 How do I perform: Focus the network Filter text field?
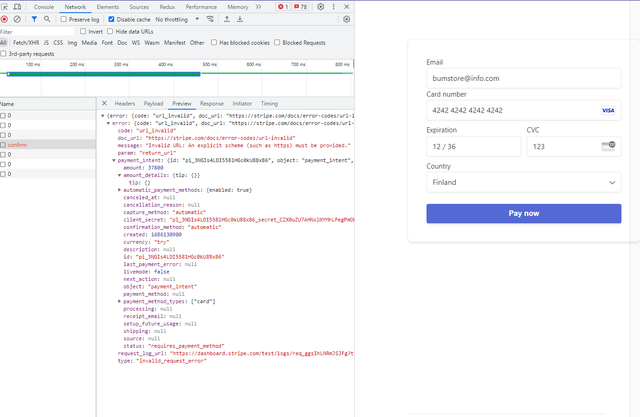(37, 31)
